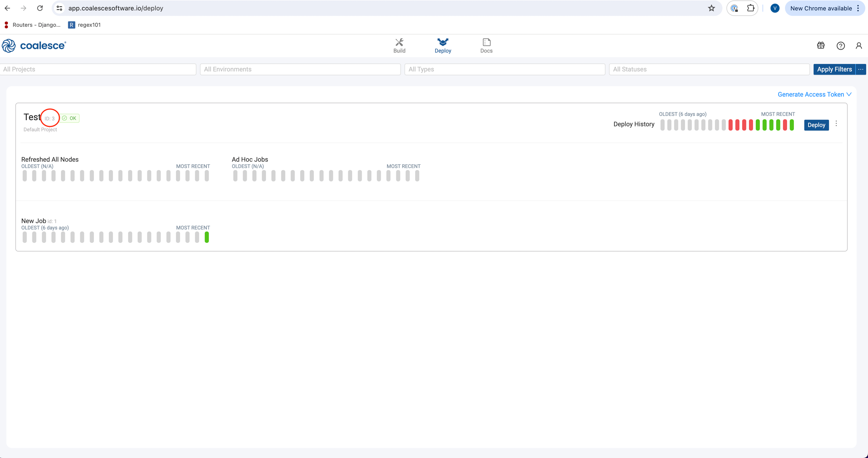The height and width of the screenshot is (458, 868).
Task: Switch to the Build tab
Action: 399,46
